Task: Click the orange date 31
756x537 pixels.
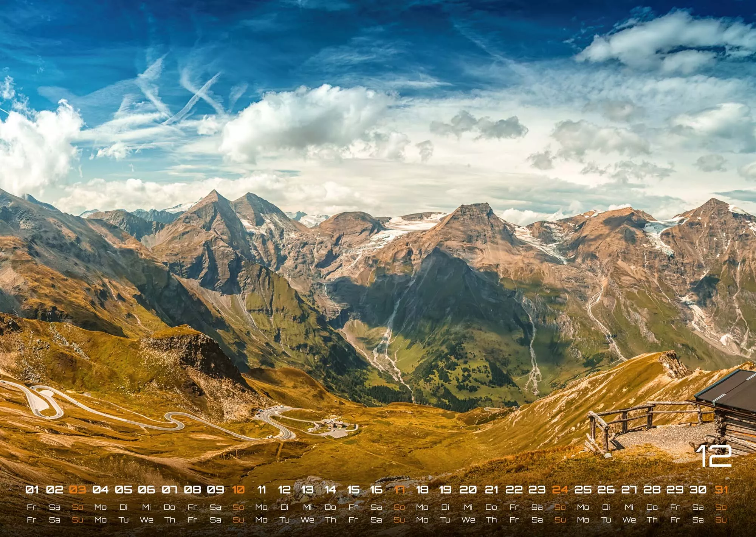Action: (721, 490)
